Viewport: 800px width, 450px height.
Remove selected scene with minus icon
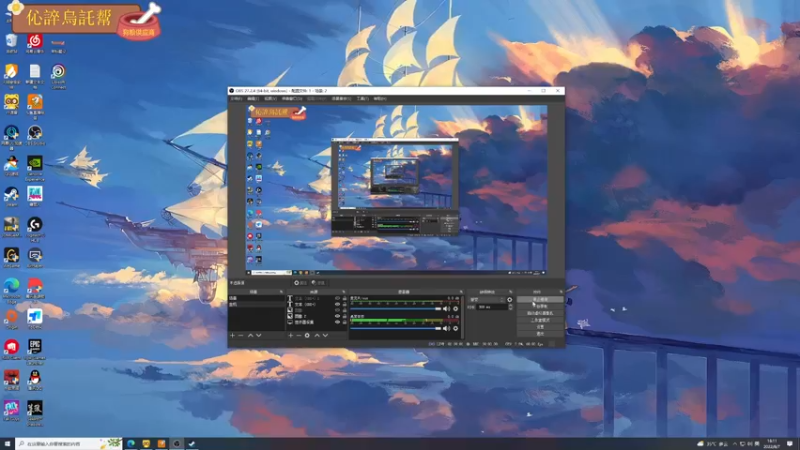pyautogui.click(x=241, y=335)
